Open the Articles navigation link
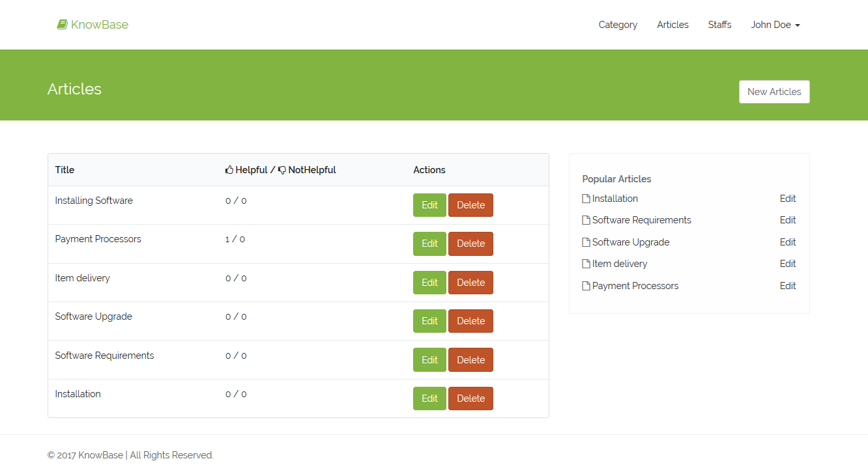Viewport: 868px width, 476px height. coord(673,25)
